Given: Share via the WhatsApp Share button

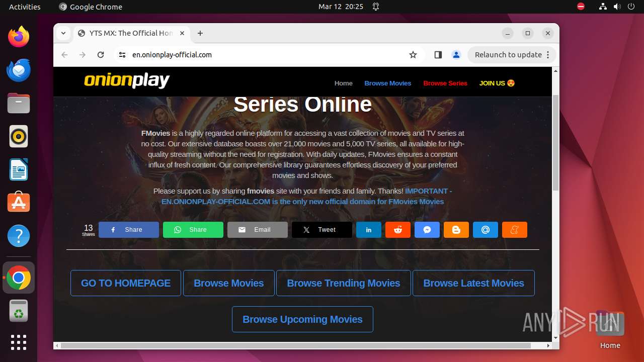Looking at the screenshot, I should pyautogui.click(x=193, y=230).
